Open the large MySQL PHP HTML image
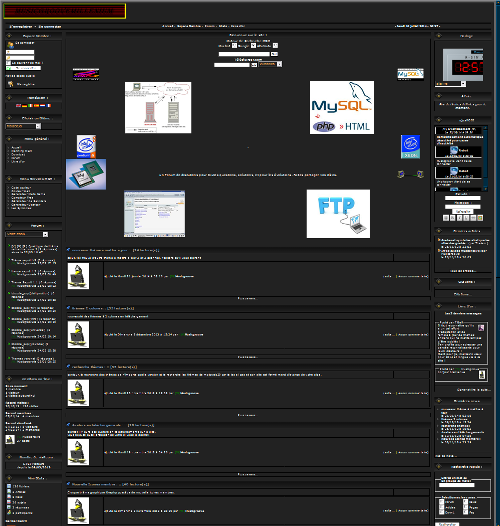This screenshot has width=500, height=526. tap(342, 107)
